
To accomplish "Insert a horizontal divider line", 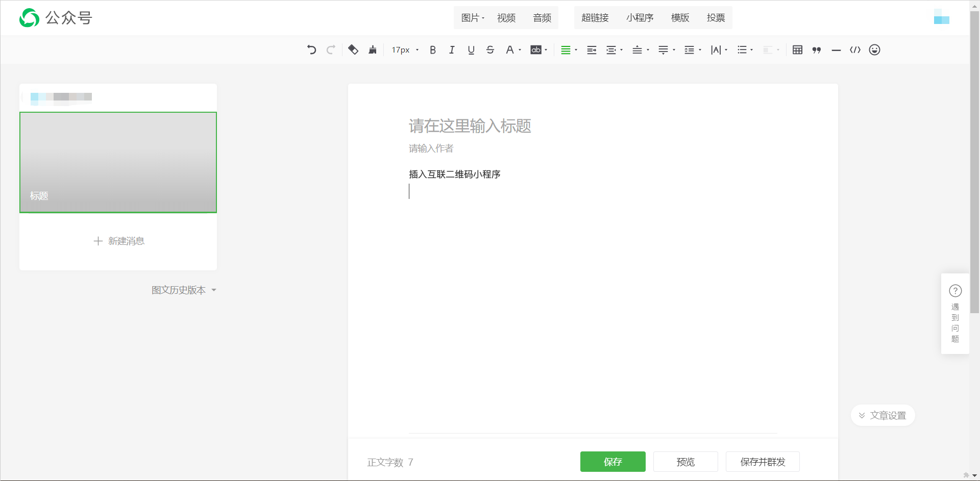I will (836, 50).
